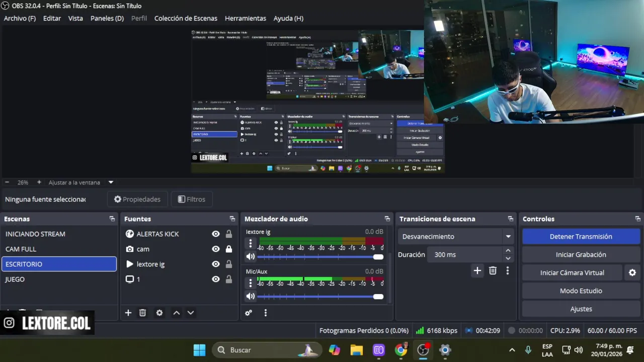This screenshot has width=644, height=362.
Task: Click the cam source camera icon
Action: coord(130,249)
